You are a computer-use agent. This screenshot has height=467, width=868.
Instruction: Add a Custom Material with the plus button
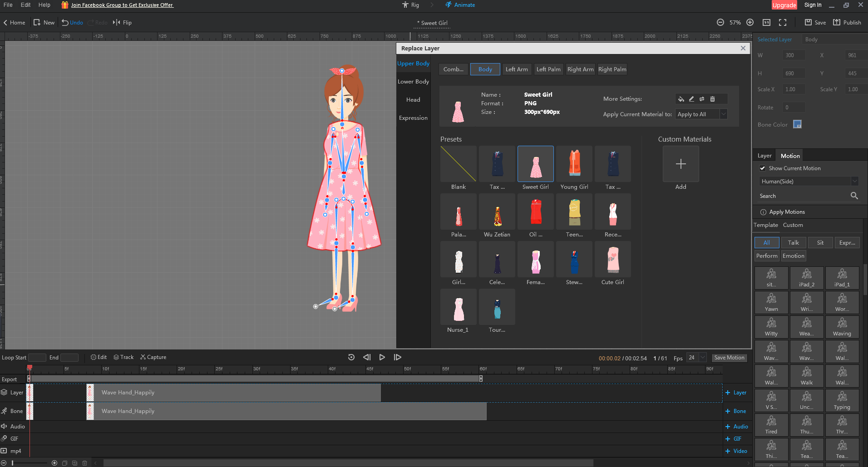click(681, 164)
